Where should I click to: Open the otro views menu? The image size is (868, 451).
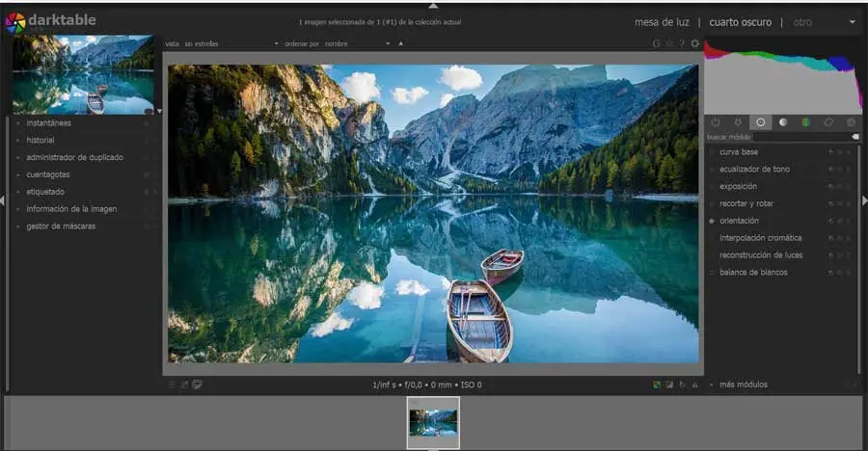802,22
